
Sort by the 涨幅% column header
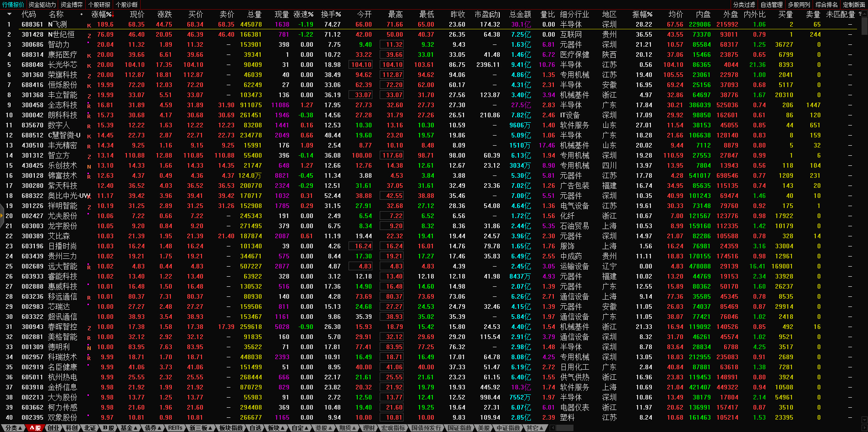(101, 14)
